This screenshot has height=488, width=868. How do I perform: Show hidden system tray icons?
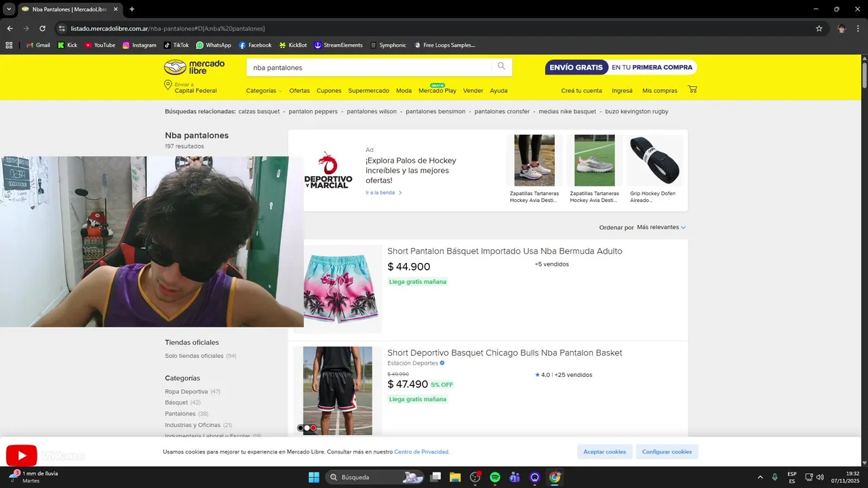759,477
